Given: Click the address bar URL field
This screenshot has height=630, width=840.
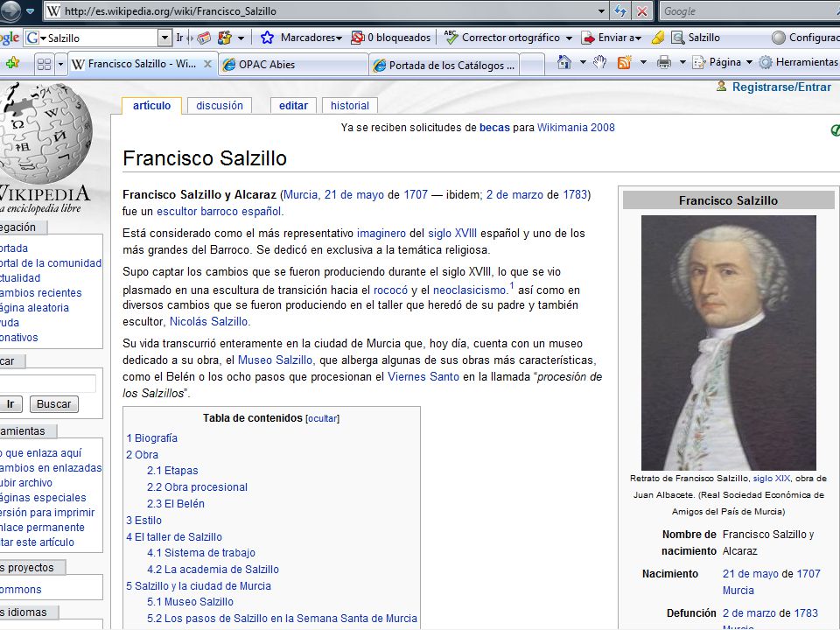Looking at the screenshot, I should [x=320, y=11].
